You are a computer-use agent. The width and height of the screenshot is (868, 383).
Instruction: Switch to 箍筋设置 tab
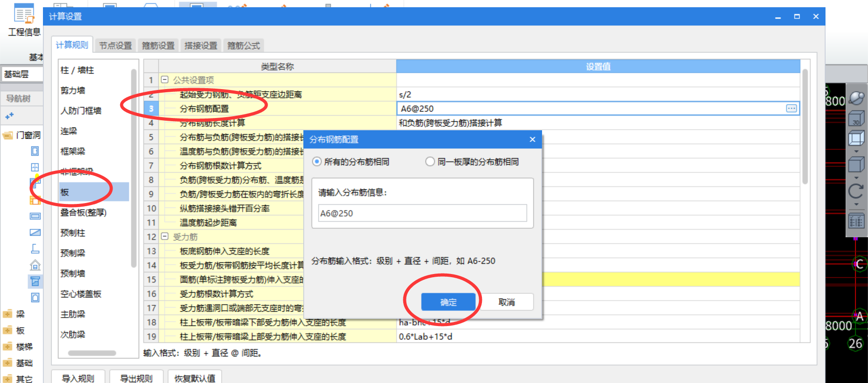[x=158, y=46]
